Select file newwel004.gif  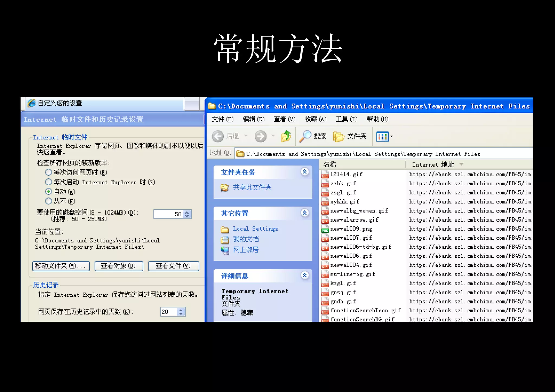point(351,265)
